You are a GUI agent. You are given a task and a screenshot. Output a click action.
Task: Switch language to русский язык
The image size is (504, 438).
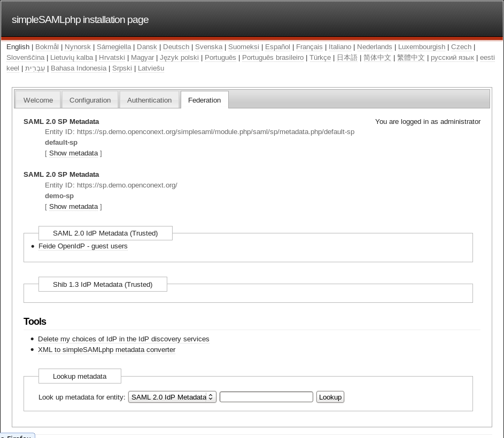pos(452,58)
